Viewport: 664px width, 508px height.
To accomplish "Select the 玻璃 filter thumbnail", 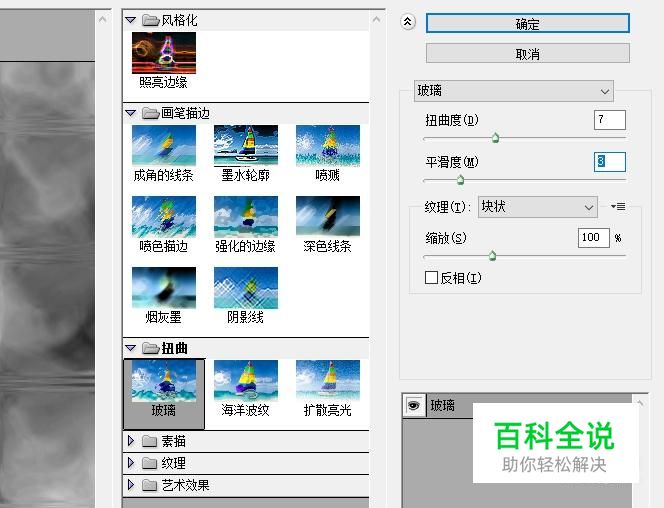I will [x=163, y=381].
